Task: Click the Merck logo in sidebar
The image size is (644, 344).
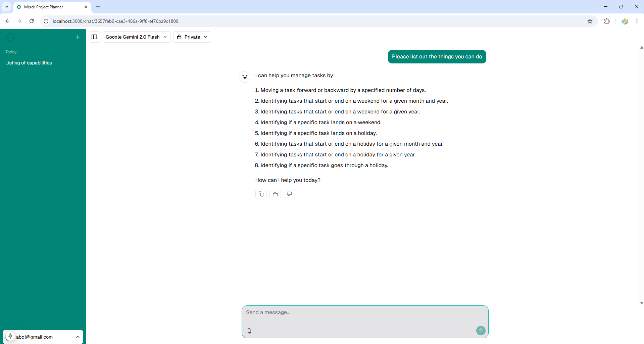Action: 10,37
